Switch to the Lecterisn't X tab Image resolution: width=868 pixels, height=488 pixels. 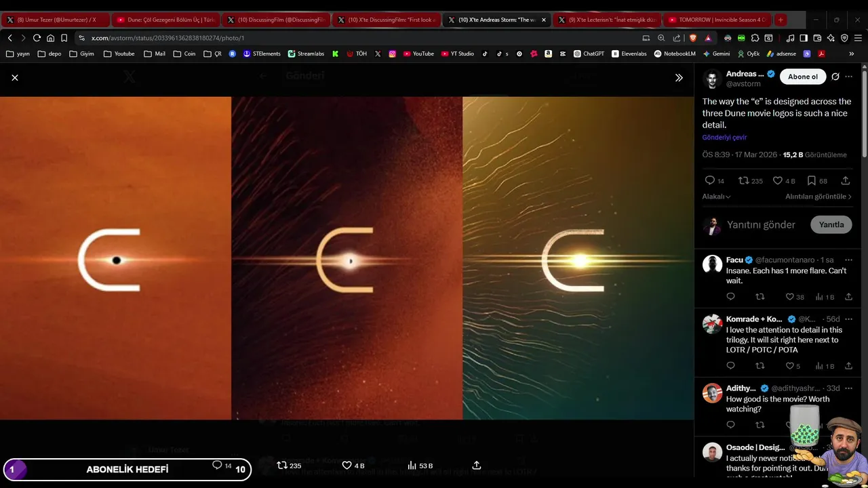(606, 20)
